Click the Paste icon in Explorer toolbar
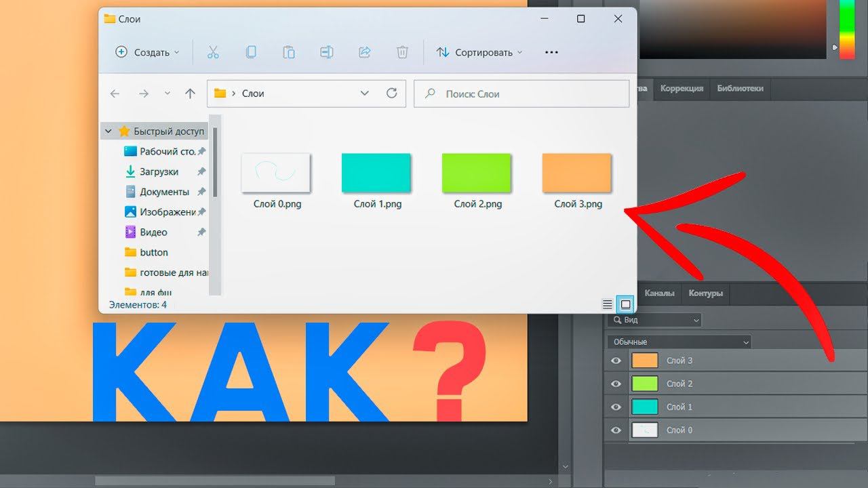The image size is (868, 488). point(289,52)
